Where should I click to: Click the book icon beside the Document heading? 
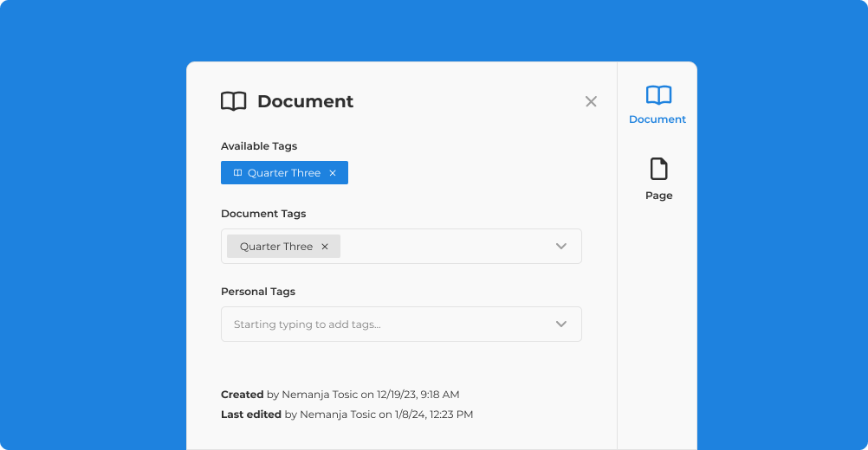233,101
